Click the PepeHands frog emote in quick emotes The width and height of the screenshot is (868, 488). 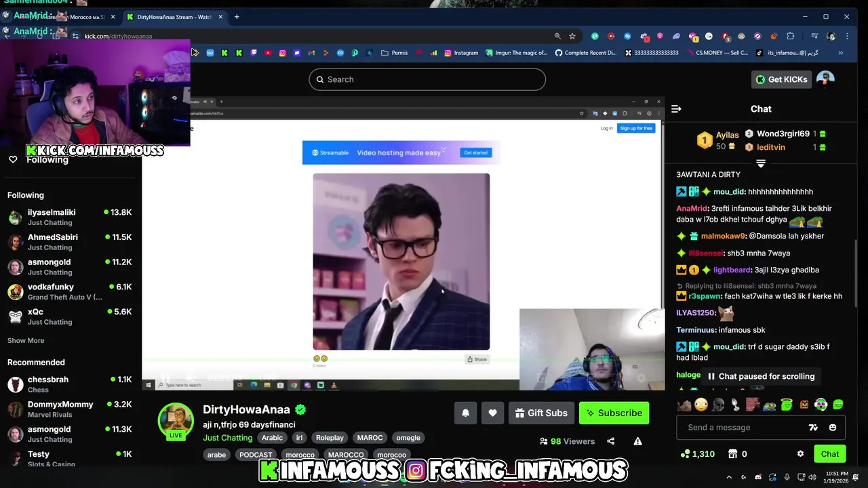[x=770, y=405]
